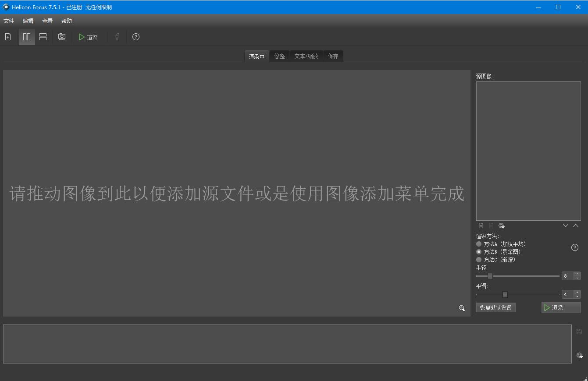Image resolution: width=588 pixels, height=381 pixels.
Task: Select 方法C (渐增) render method
Action: pyautogui.click(x=479, y=260)
